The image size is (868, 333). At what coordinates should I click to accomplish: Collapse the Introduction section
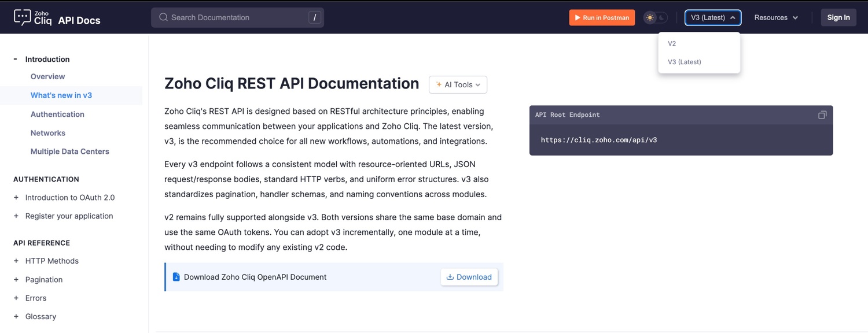(16, 59)
